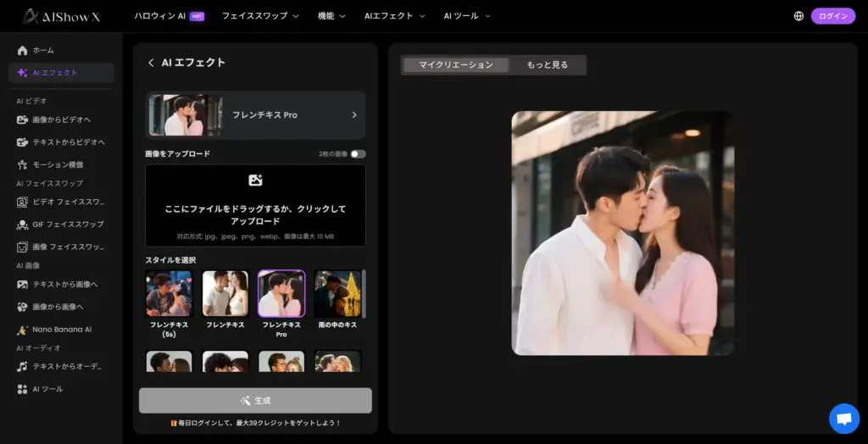
Task: Open the chat support bubble
Action: [x=843, y=419]
